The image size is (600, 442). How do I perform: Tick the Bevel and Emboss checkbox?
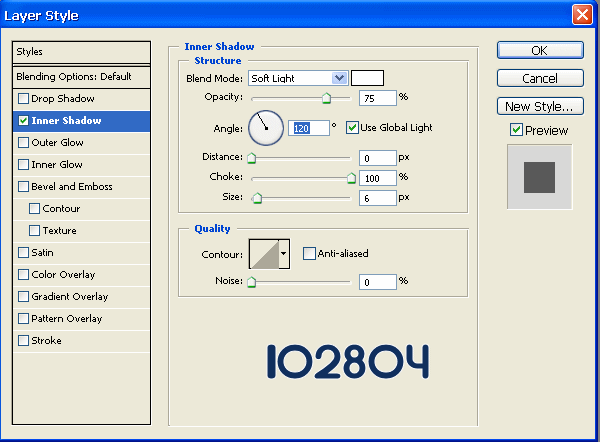coord(23,187)
